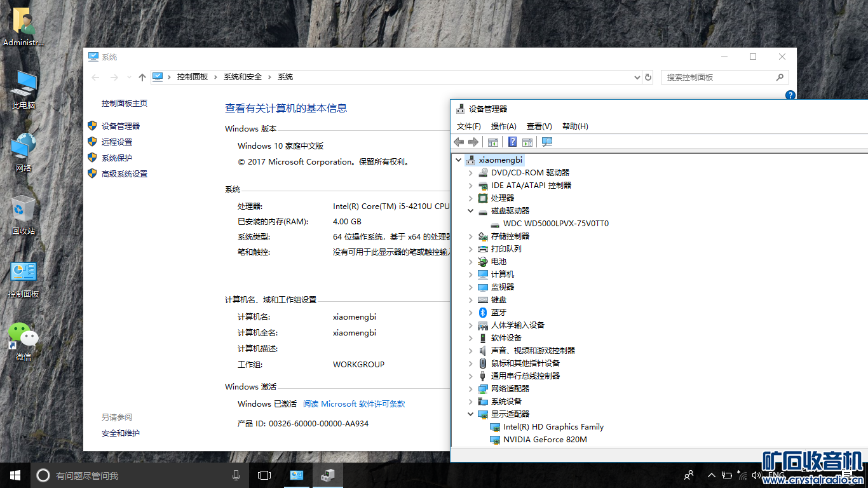This screenshot has height=488, width=868.
Task: Collapse the 磁盘驱动器 node
Action: [x=471, y=211]
